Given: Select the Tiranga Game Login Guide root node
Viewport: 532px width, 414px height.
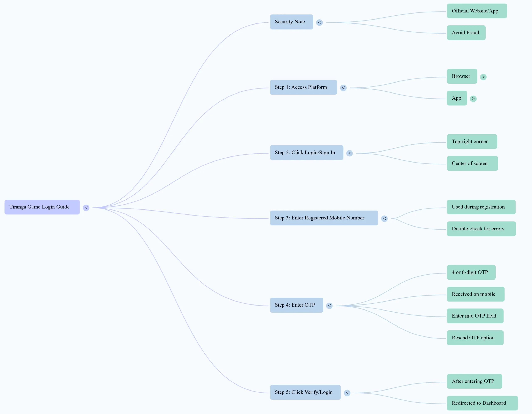Looking at the screenshot, I should click(x=42, y=207).
